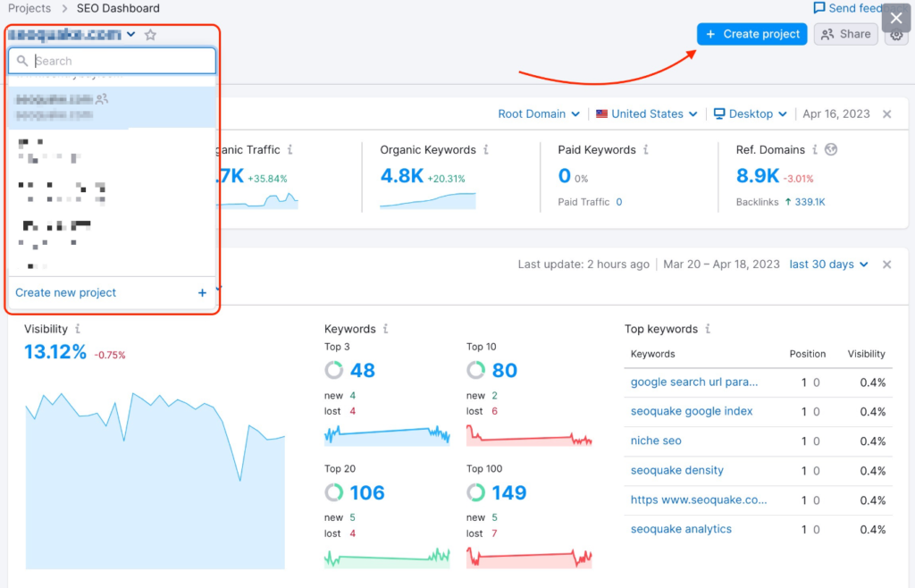Click the globe icon beside Ref. Domains
The width and height of the screenshot is (915, 588).
click(x=831, y=150)
